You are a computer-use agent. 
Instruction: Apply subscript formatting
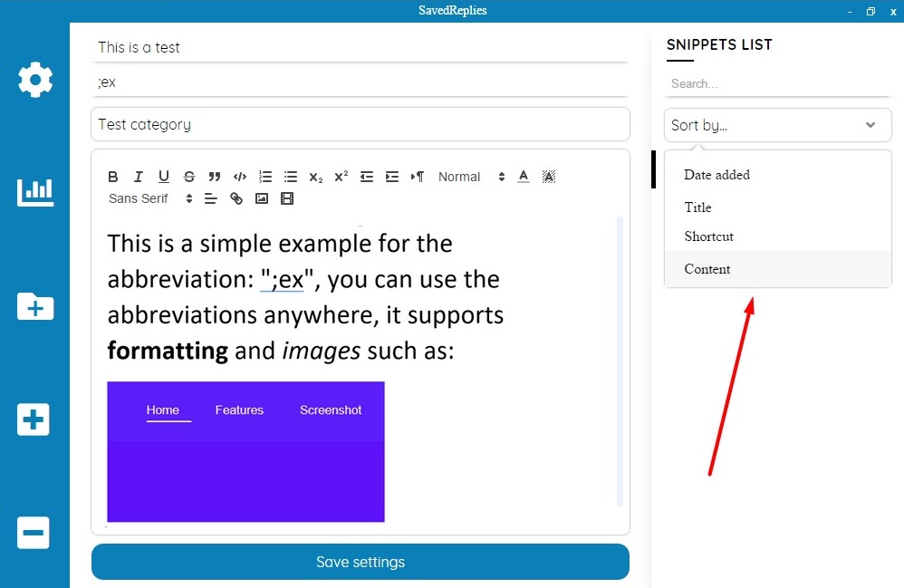(316, 177)
